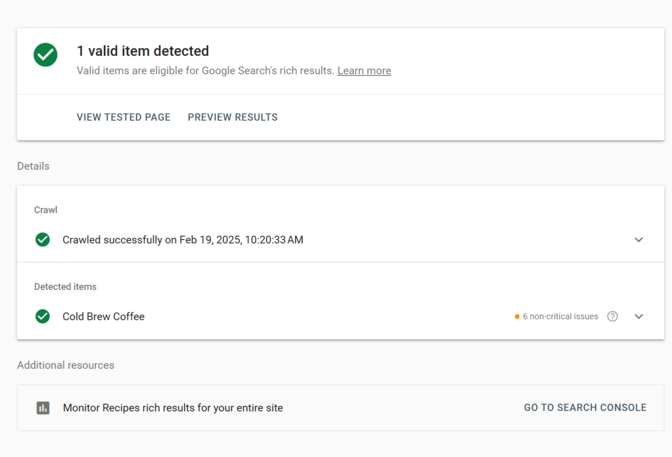This screenshot has height=457, width=672.
Task: Expand the Cold Brew Coffee item chevron
Action: [639, 317]
